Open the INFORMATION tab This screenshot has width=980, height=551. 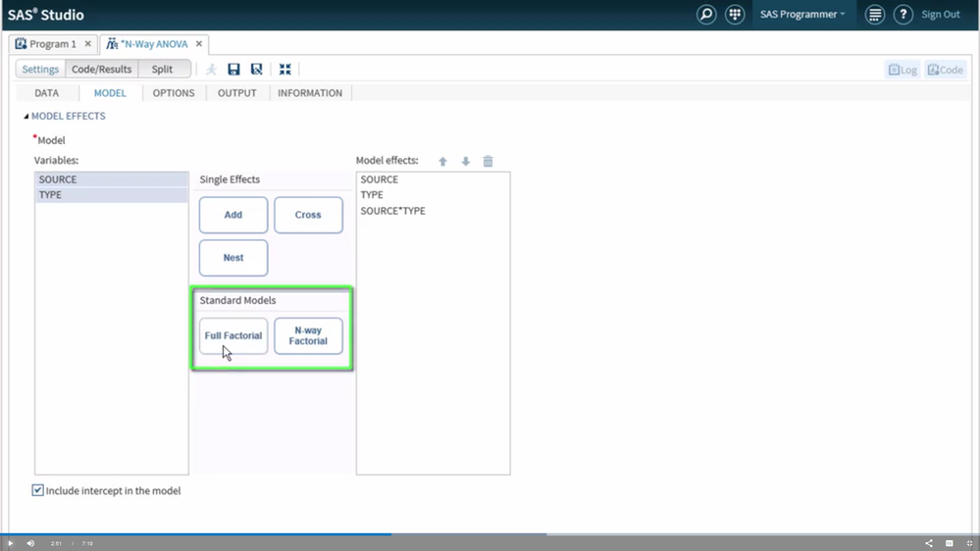pos(310,93)
